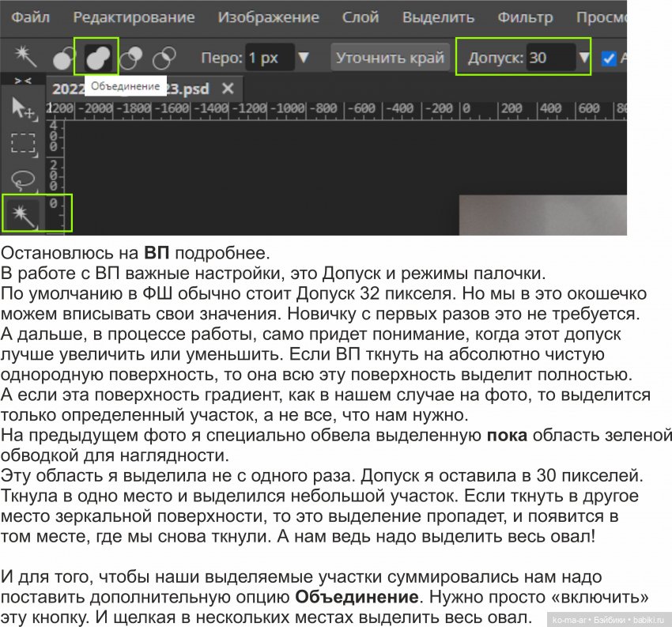The height and width of the screenshot is (627, 672).
Task: Switch to Subtract from selection mode
Action: [x=130, y=58]
